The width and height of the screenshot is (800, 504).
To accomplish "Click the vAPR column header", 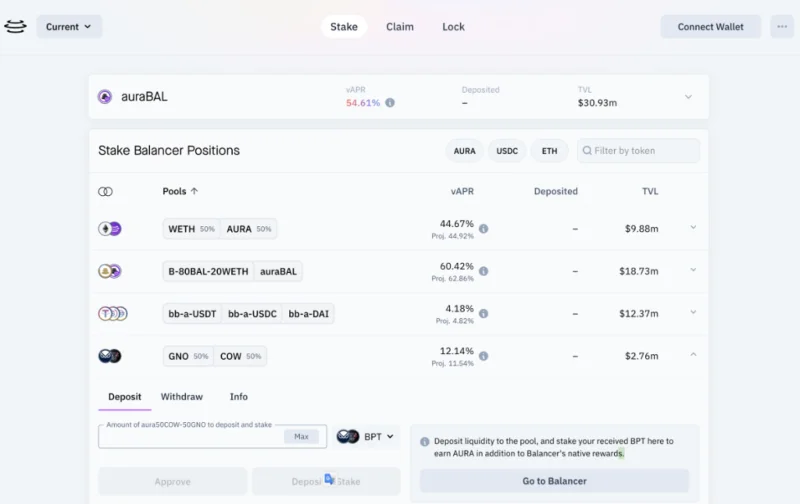I will [x=462, y=191].
